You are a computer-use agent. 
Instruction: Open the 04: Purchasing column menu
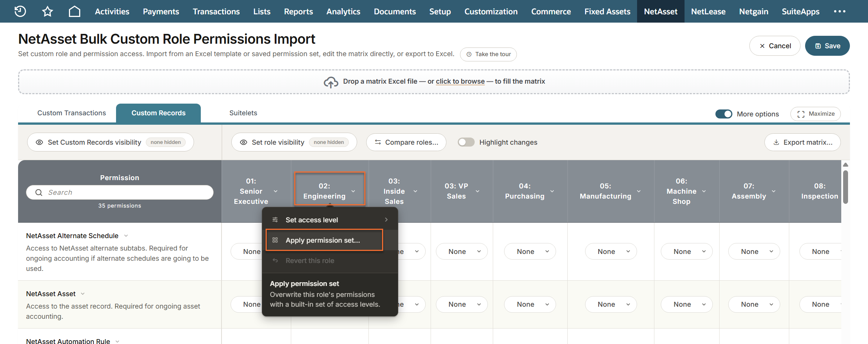(x=552, y=191)
